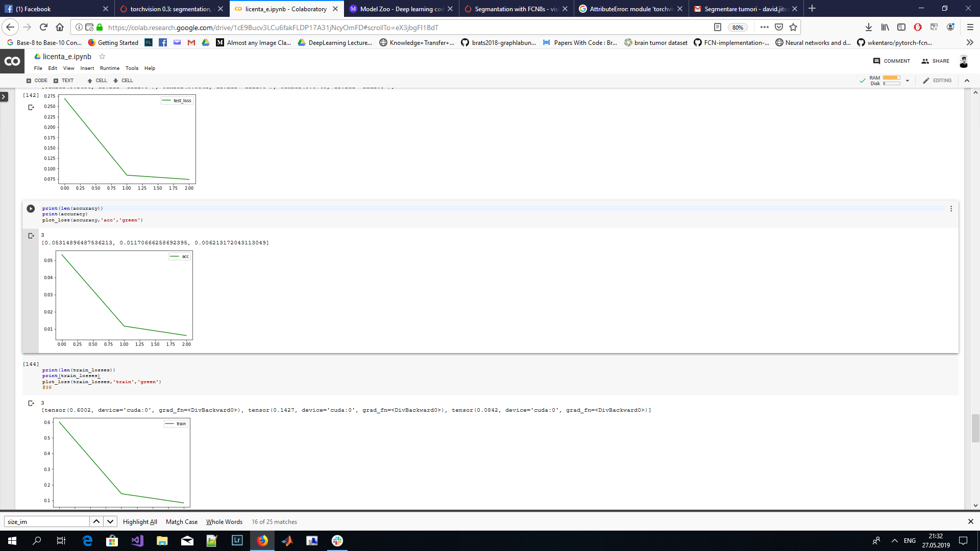Open cell options three-dot menu
The width and height of the screenshot is (980, 551).
[951, 209]
